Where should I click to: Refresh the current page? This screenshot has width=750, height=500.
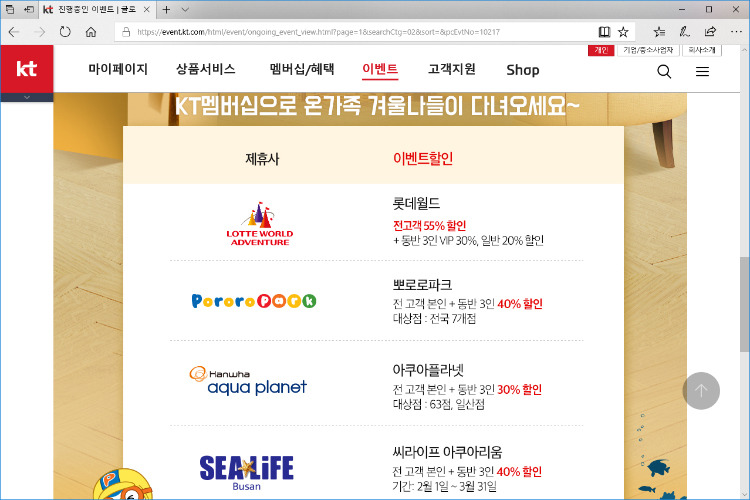click(65, 32)
